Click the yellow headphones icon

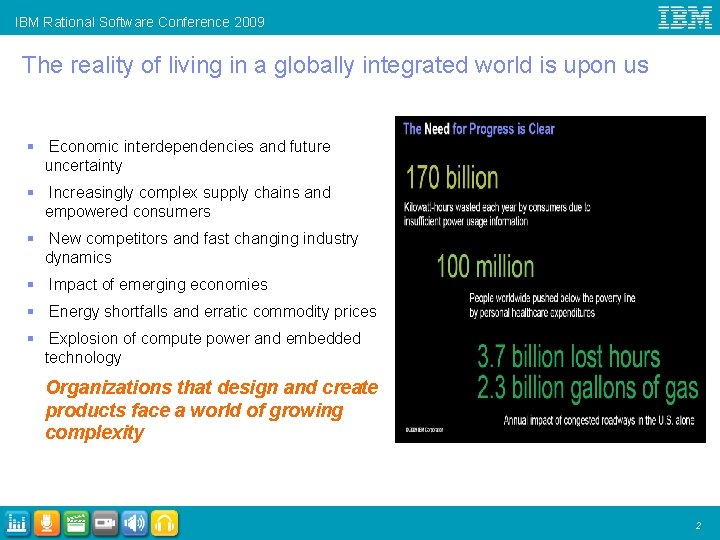point(164,523)
